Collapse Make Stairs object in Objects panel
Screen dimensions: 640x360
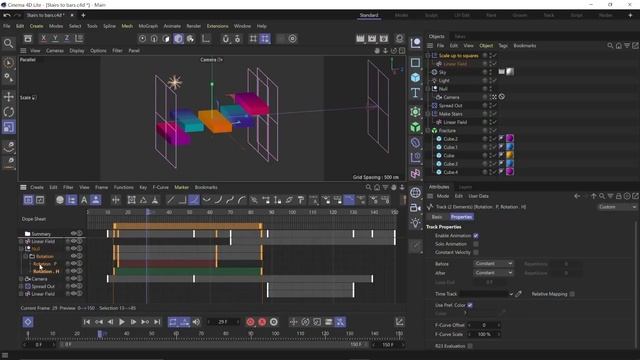[x=428, y=114]
